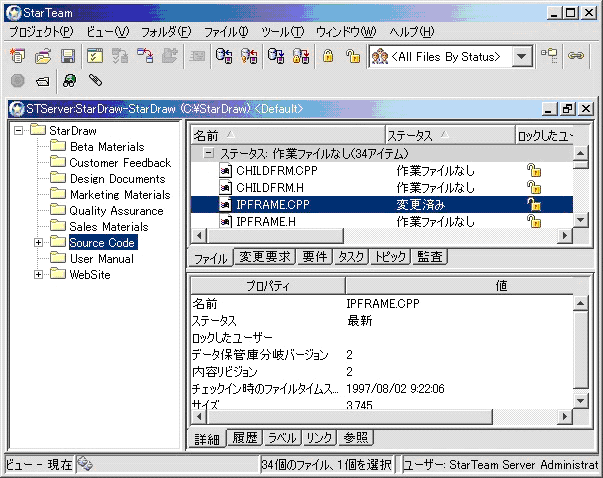Screen dimensions: 603x478
Task: Switch to the 変更要求 tab
Action: (265, 257)
